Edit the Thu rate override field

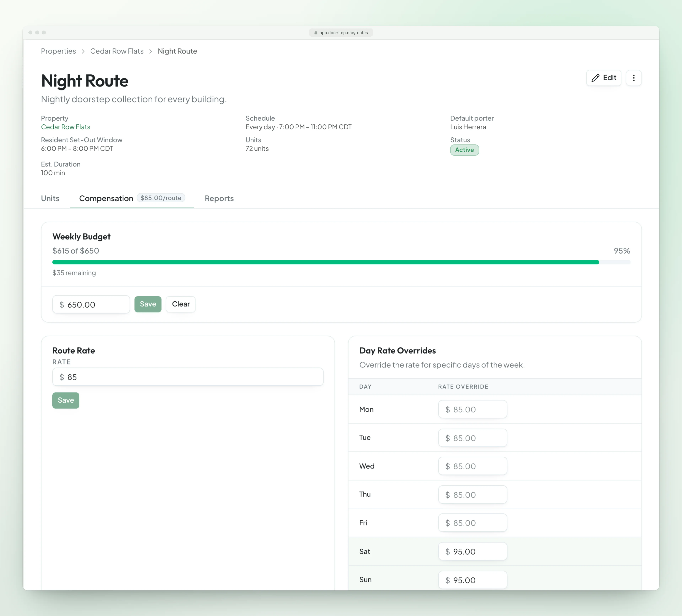pos(472,495)
